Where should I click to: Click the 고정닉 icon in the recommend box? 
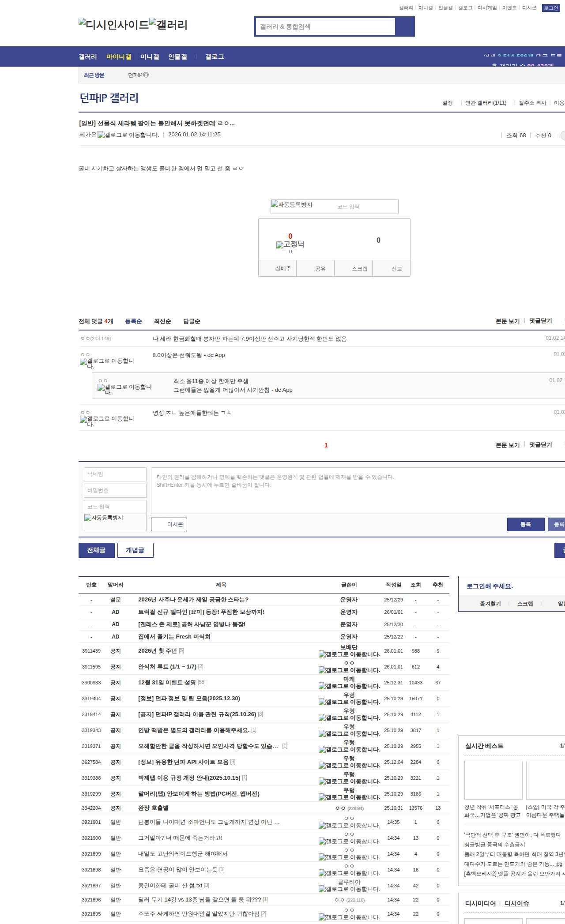(x=290, y=244)
